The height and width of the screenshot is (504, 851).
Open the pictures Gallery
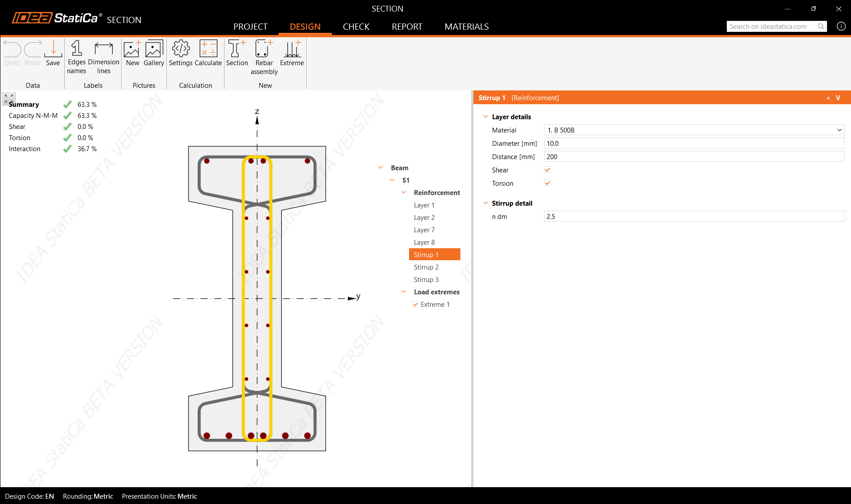(154, 53)
